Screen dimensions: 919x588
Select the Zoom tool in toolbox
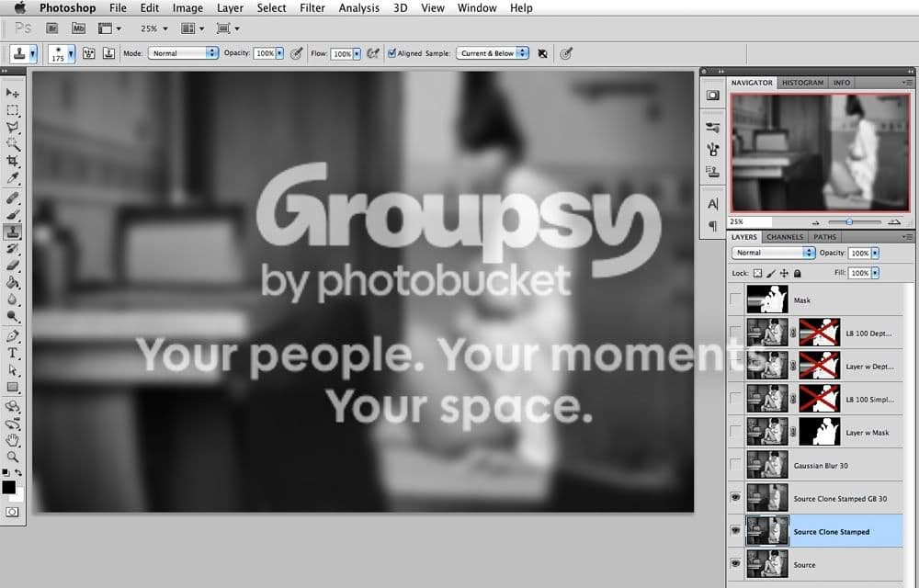coord(12,457)
